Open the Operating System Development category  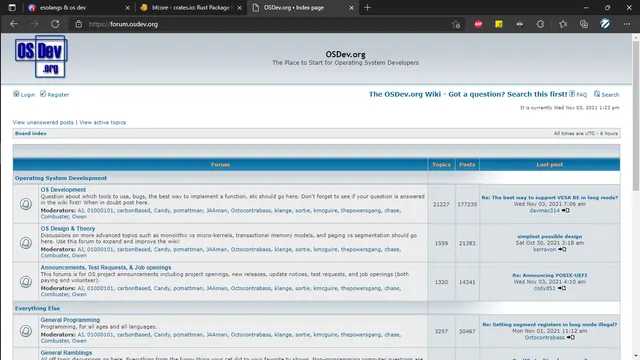(61, 178)
